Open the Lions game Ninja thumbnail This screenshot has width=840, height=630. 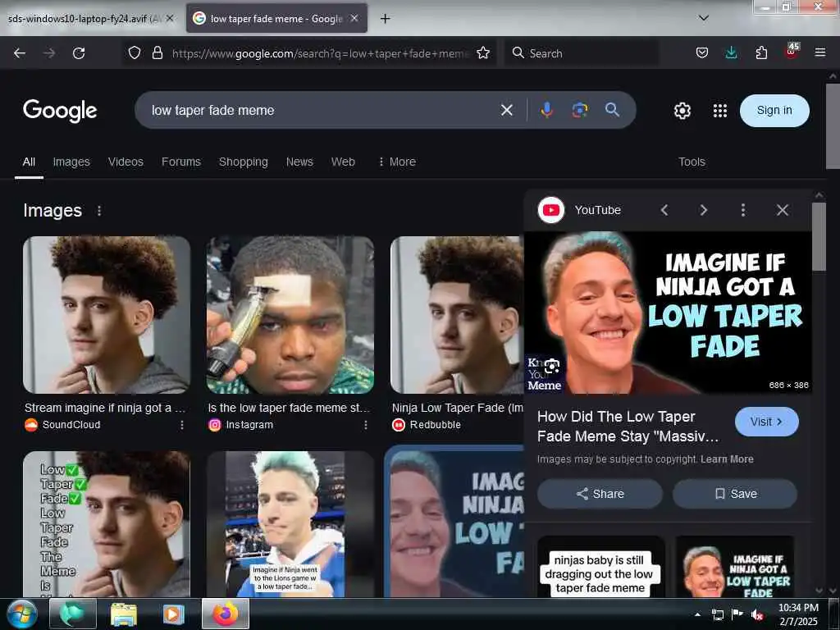tap(290, 524)
